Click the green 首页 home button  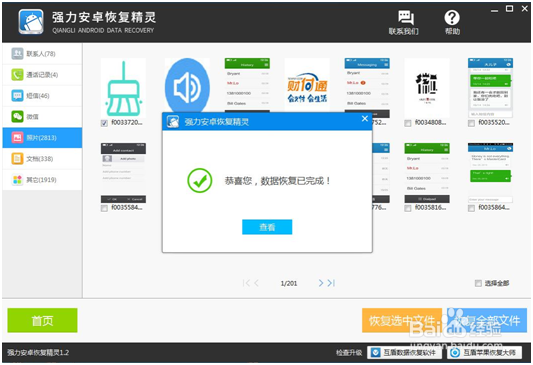42,320
